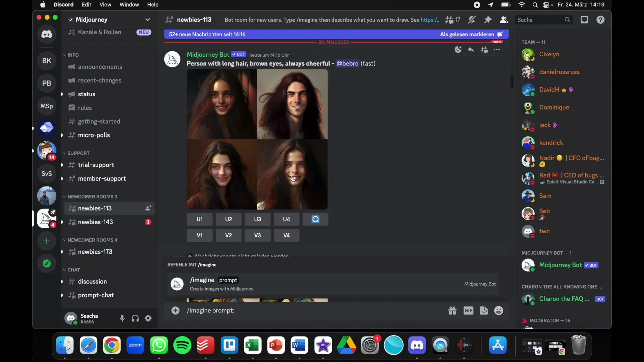644x362 pixels.
Task: Open the Help menu in the menu bar
Action: coord(153,5)
